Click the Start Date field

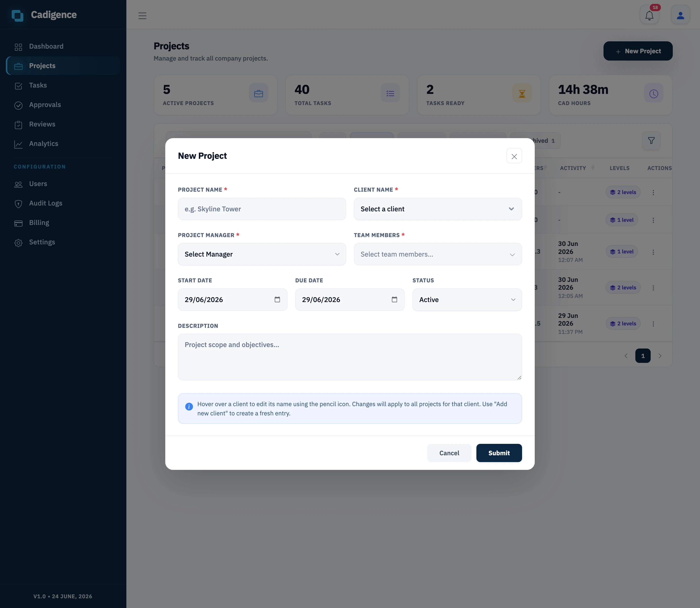232,300
